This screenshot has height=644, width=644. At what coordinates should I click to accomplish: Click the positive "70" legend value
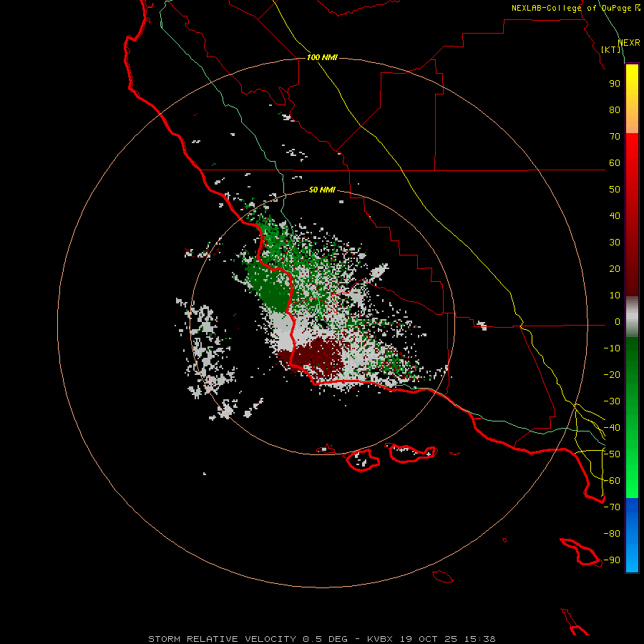pos(615,137)
